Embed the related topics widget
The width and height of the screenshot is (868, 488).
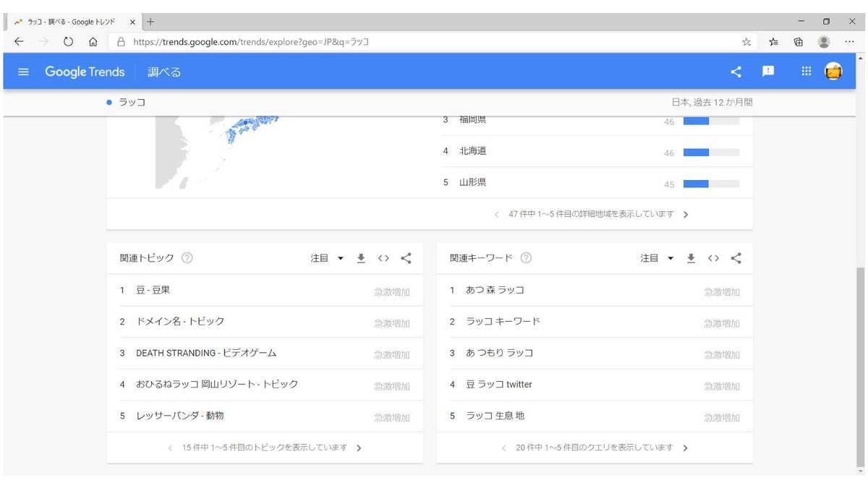tap(383, 258)
